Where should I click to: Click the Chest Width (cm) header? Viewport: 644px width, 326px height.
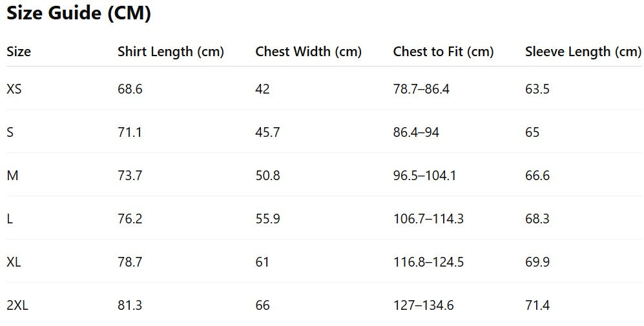[308, 52]
